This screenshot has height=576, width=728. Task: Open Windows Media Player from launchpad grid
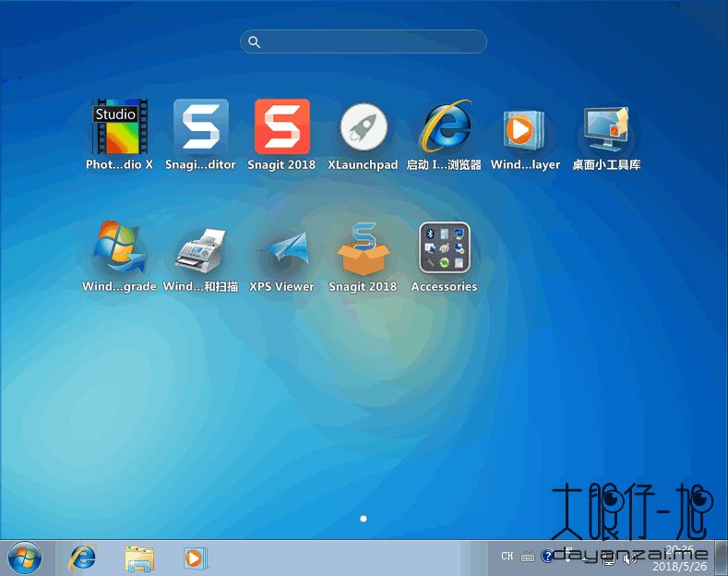(524, 129)
